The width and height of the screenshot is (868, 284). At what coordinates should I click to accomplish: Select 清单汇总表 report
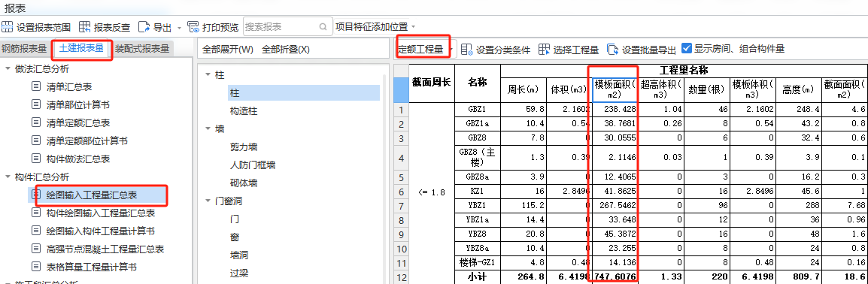point(69,86)
